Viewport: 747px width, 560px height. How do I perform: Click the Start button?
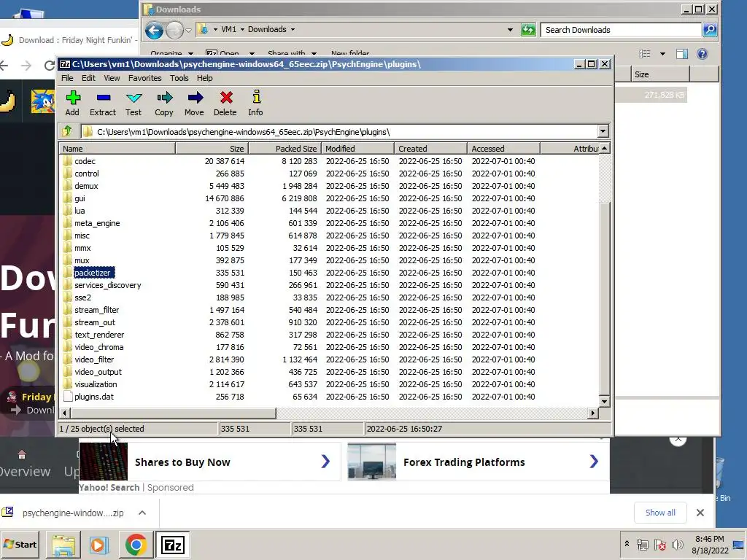(20, 544)
